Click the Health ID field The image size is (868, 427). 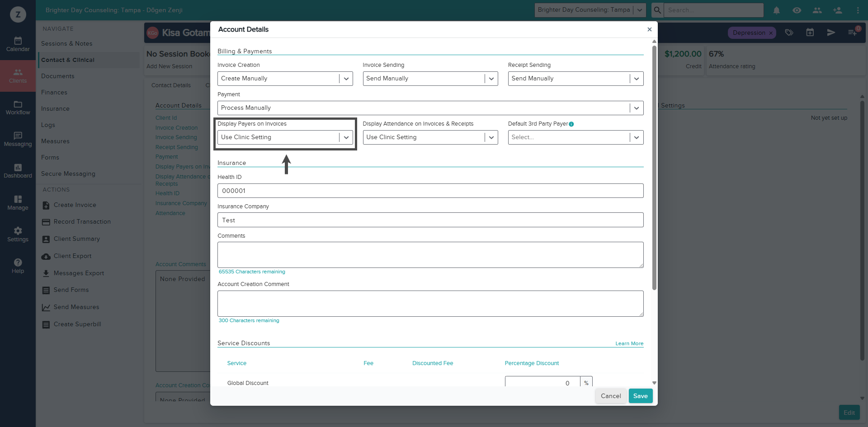pos(430,191)
